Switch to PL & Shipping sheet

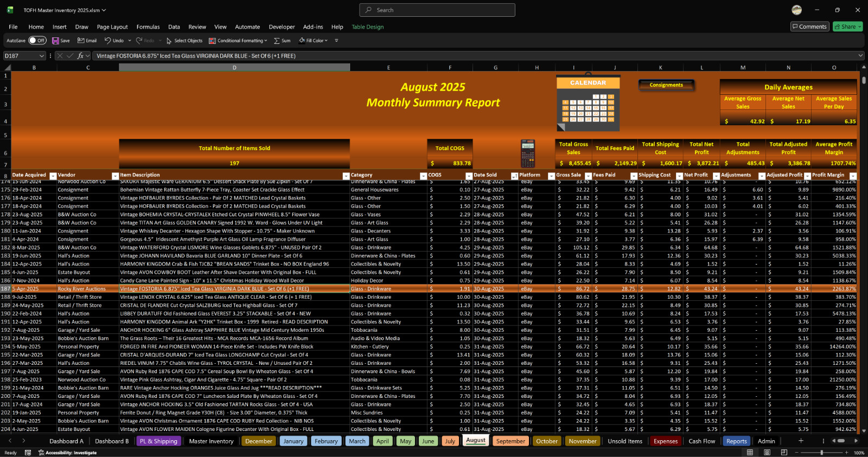click(x=158, y=441)
